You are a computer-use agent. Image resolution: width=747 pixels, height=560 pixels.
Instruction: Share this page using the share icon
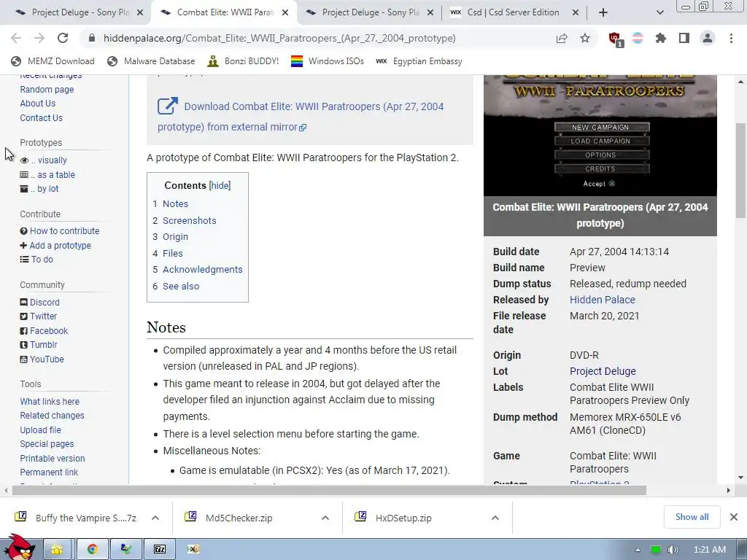click(562, 38)
